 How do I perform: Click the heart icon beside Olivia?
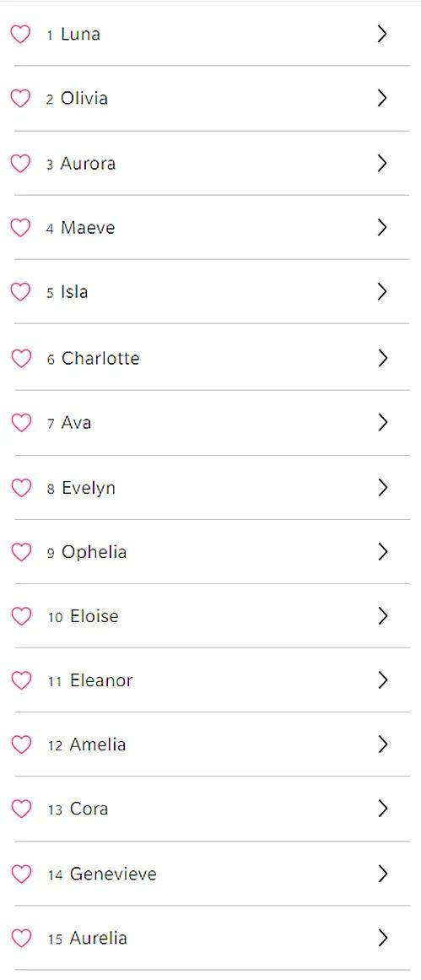[20, 98]
